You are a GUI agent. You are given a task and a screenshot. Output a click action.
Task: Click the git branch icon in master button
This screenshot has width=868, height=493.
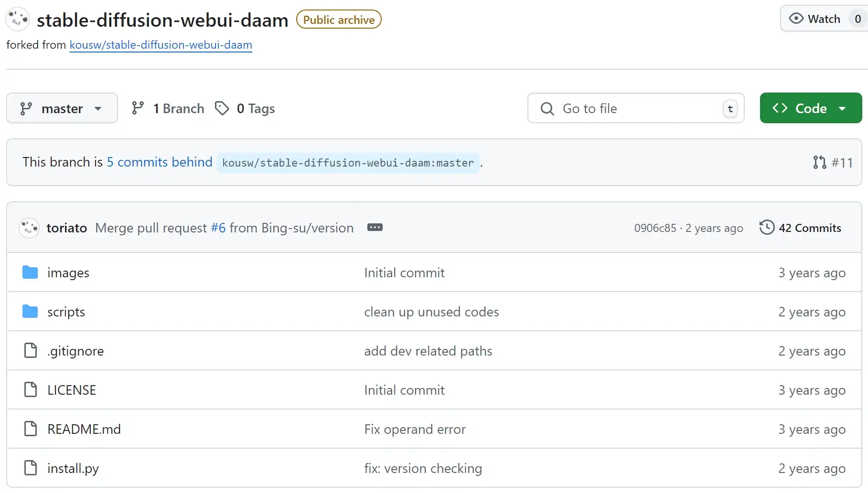26,108
